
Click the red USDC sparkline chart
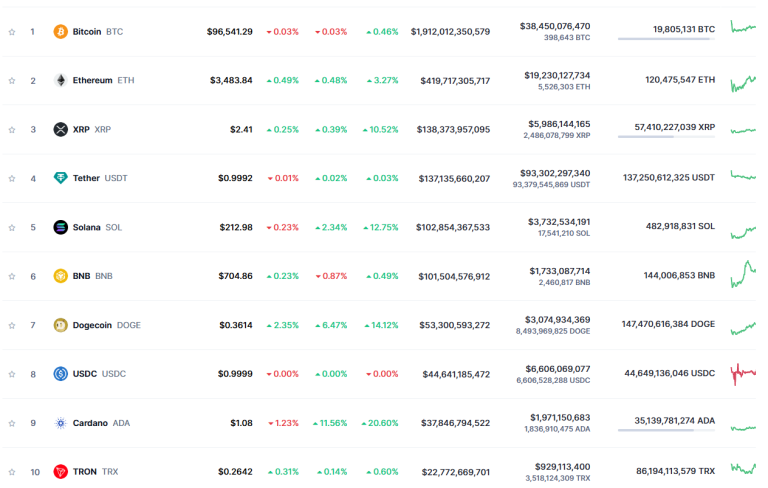(x=743, y=374)
